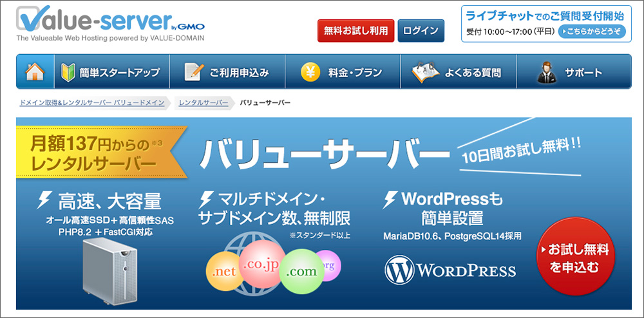Click the FAQ book icon
This screenshot has width=644, height=318.
pyautogui.click(x=426, y=72)
